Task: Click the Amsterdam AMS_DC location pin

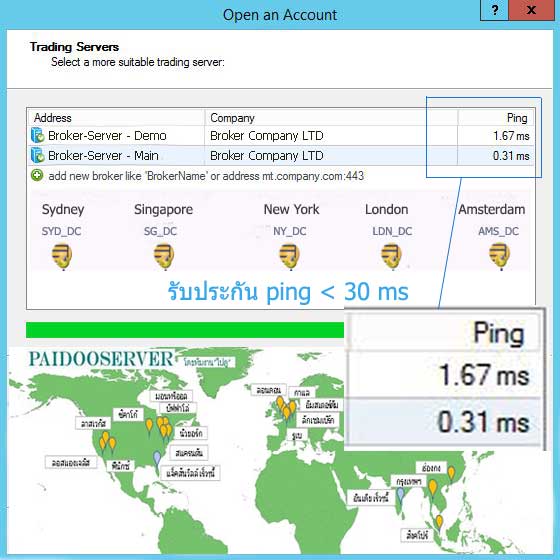Action: 499,256
